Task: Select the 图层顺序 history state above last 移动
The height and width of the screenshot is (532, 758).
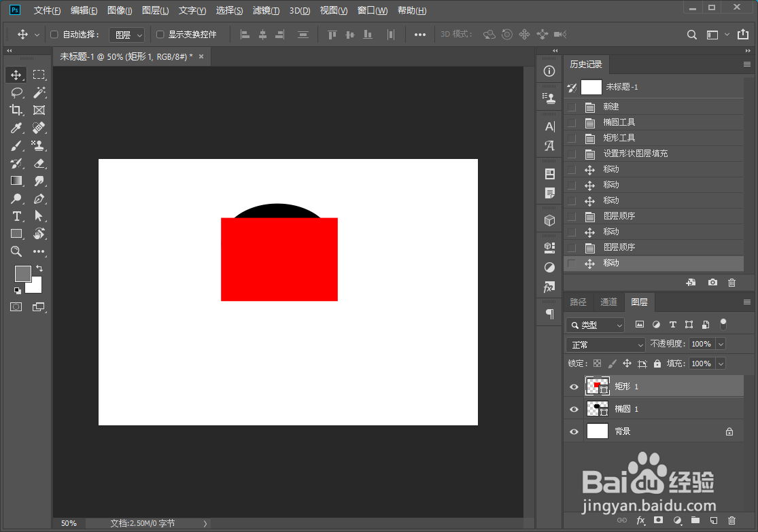Action: (x=653, y=247)
